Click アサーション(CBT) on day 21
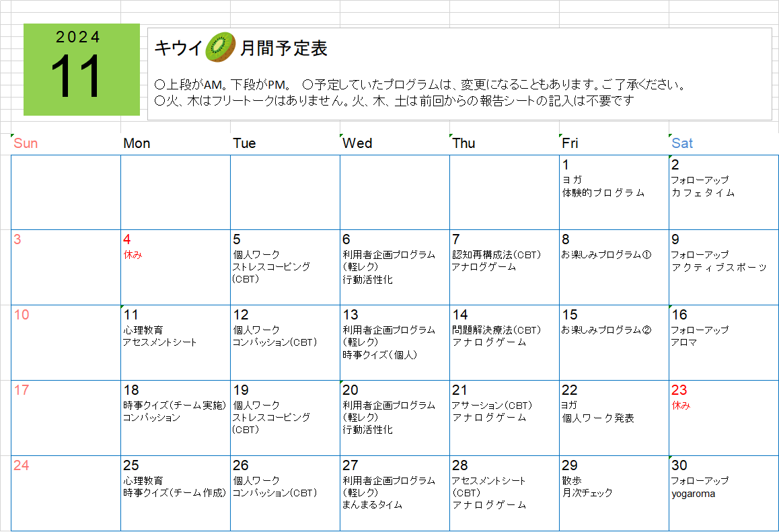 (492, 406)
